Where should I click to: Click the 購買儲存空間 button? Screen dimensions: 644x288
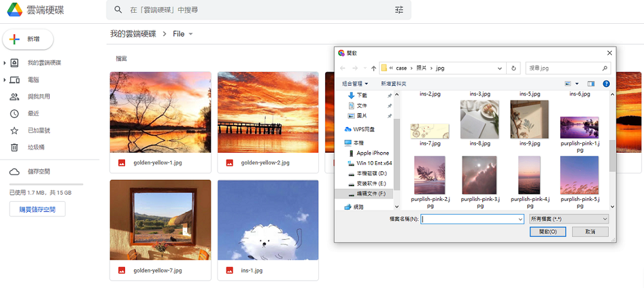(x=37, y=209)
